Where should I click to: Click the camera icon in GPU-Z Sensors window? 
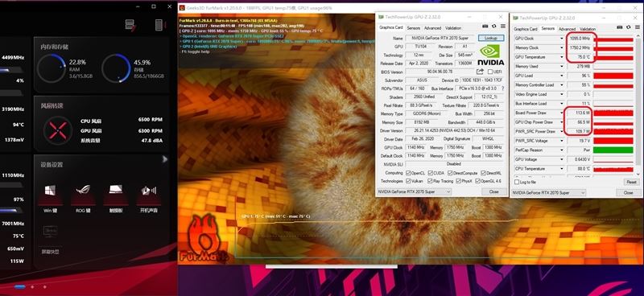coord(620,27)
